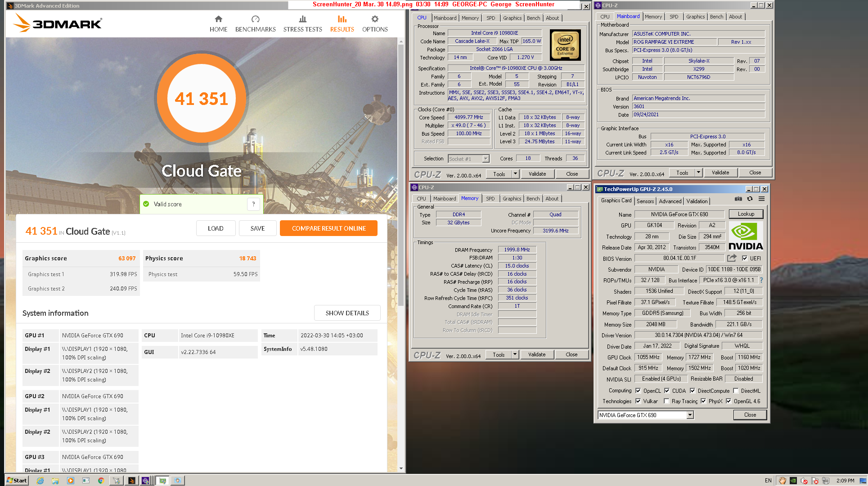Screen dimensions: 868x486
Task: Open Graphics tab in CPU-Z CPU window
Action: pyautogui.click(x=512, y=18)
